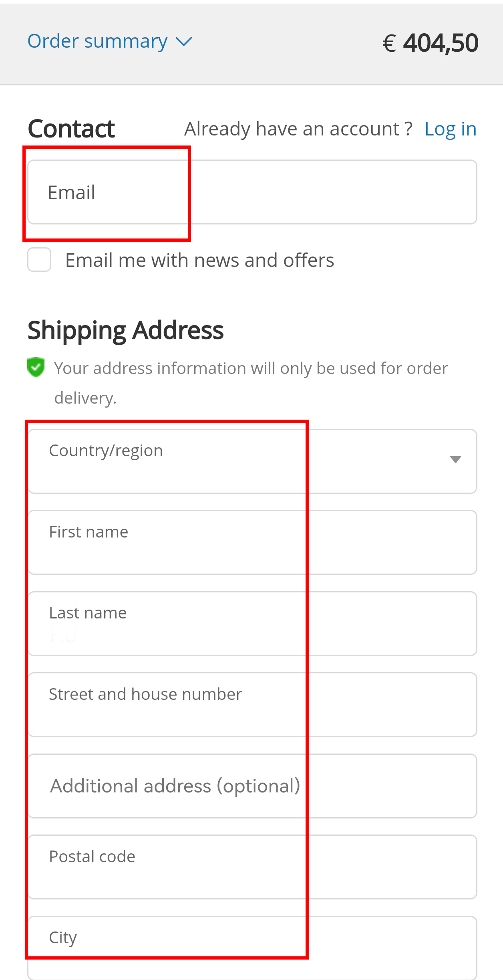Viewport: 503px width, 980px height.
Task: Click into the Postal code field
Action: tap(252, 867)
